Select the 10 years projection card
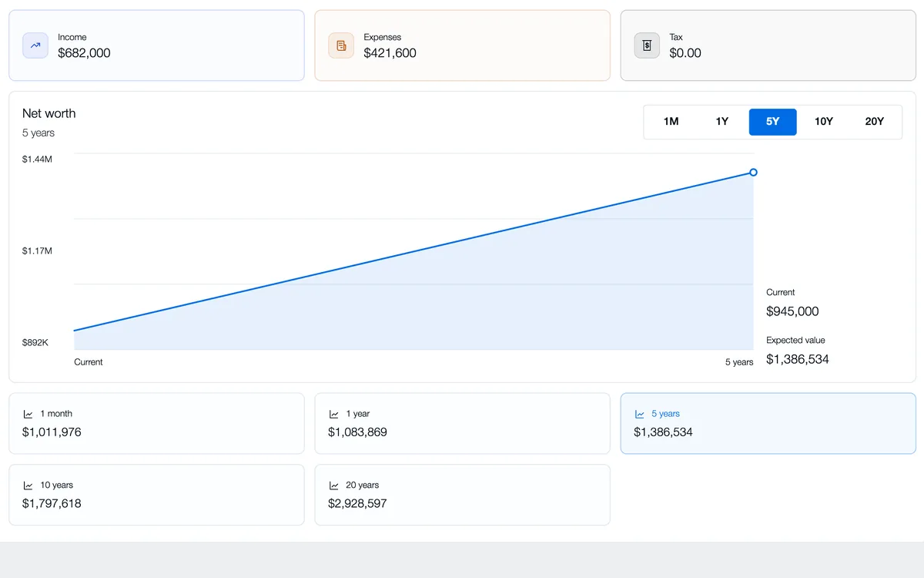The width and height of the screenshot is (924, 578). 157,495
